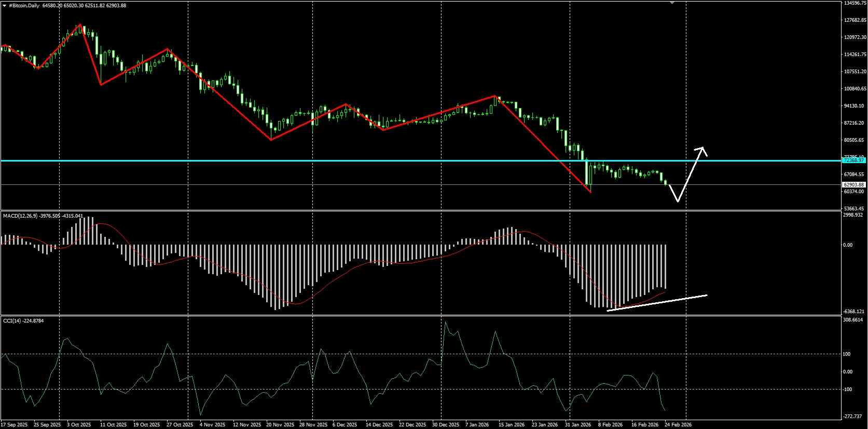Click the 24 Feb 2026 date label

(x=678, y=425)
